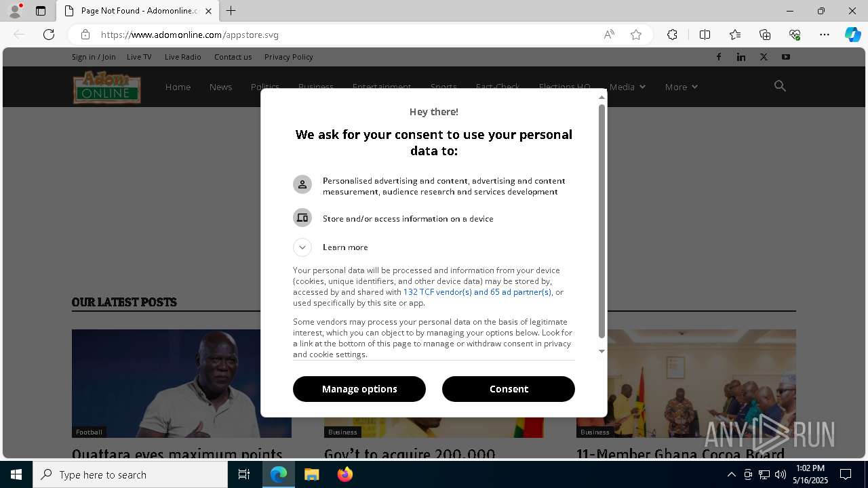Screen dimensions: 868x488
Task: Toggle Edge split screen view
Action: click(x=705, y=35)
